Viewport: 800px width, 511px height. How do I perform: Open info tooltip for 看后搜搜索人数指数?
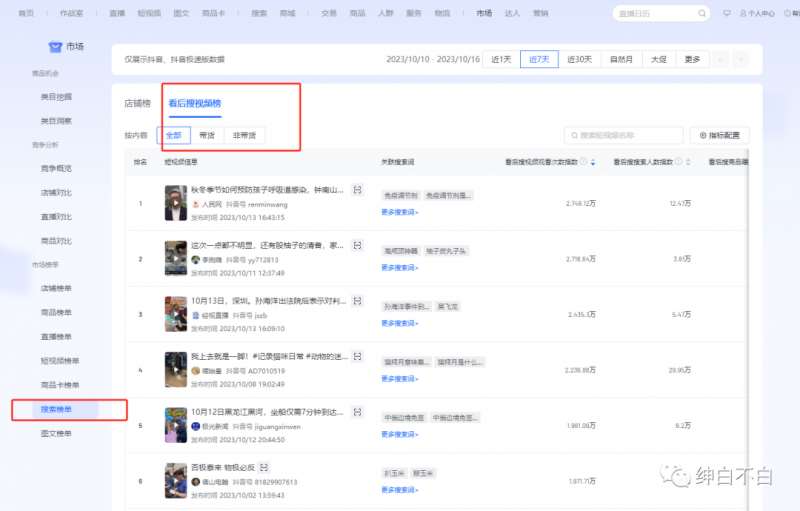pyautogui.click(x=677, y=161)
